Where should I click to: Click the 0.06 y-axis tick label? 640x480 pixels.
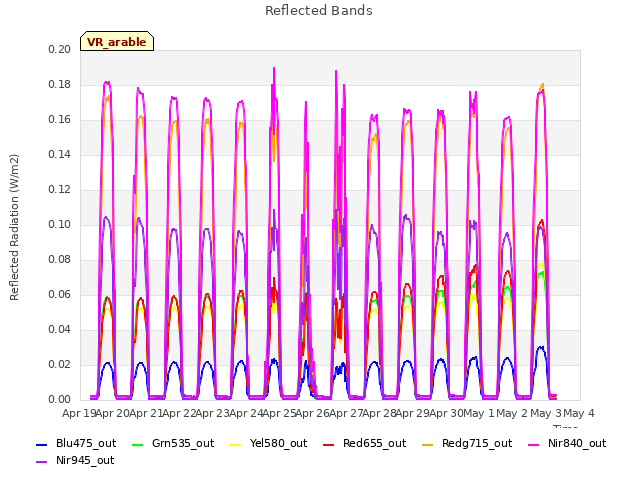click(59, 295)
